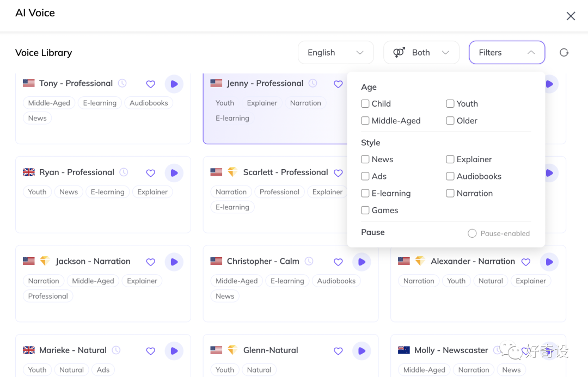Viewport: 588px width, 377px height.
Task: Play the Ryan - Professional voice preview
Action: tap(174, 173)
